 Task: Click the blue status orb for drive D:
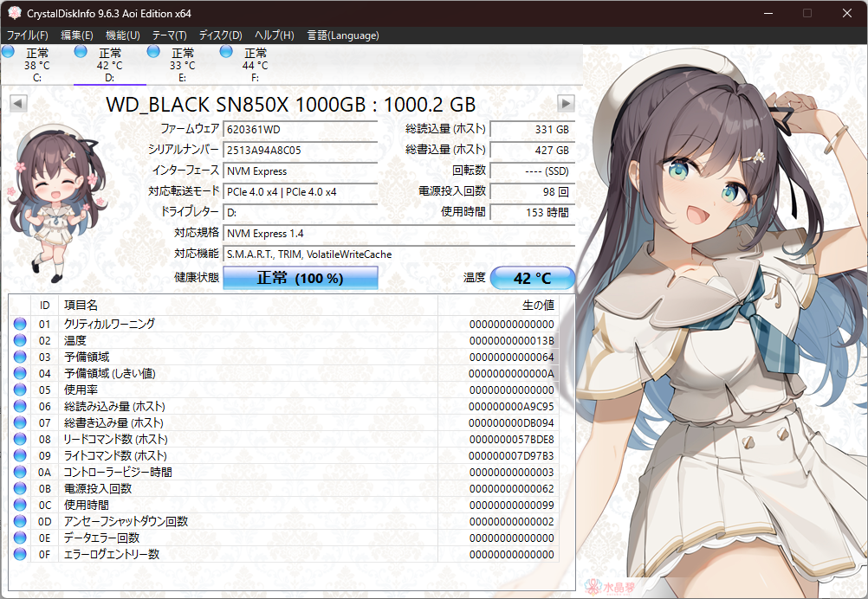(x=81, y=51)
